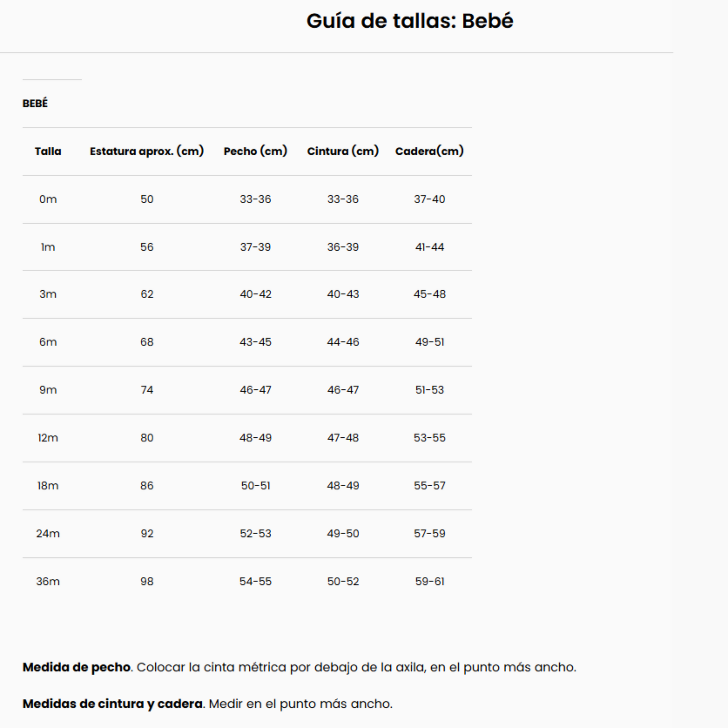This screenshot has height=728, width=728.
Task: Click the 3m size row label
Action: [48, 294]
